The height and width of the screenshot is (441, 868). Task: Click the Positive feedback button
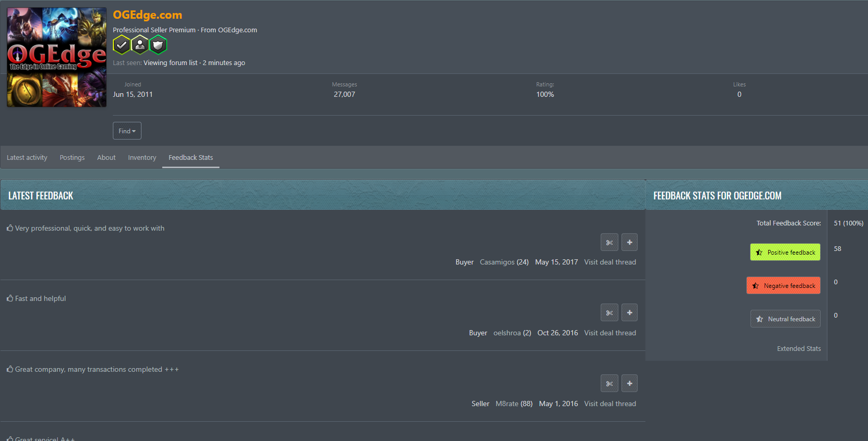point(785,252)
